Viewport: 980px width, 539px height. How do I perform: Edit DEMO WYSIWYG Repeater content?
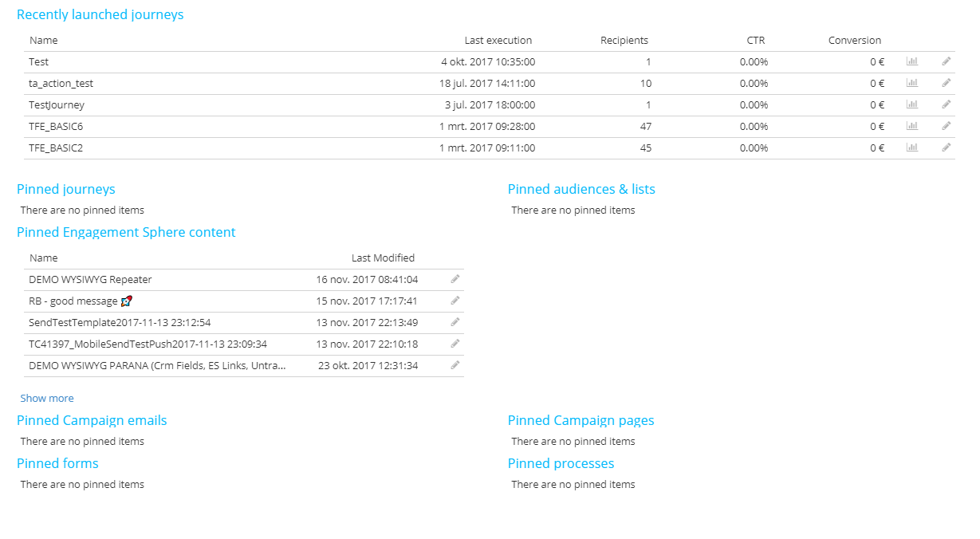point(455,279)
